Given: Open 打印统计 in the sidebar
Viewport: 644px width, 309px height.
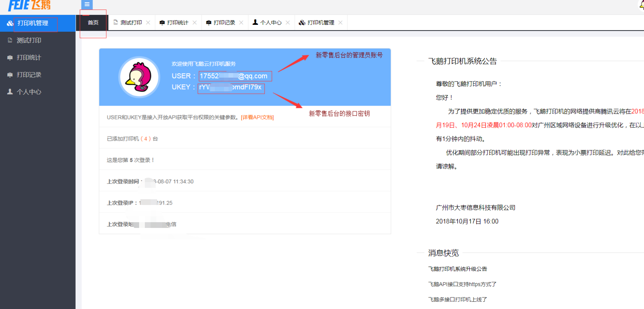Looking at the screenshot, I should click(37, 57).
